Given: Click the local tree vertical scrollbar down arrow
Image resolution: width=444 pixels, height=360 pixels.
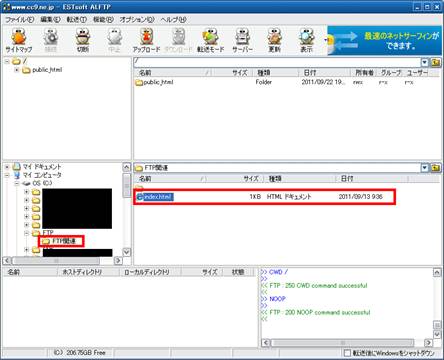Looking at the screenshot, I should click(127, 252).
